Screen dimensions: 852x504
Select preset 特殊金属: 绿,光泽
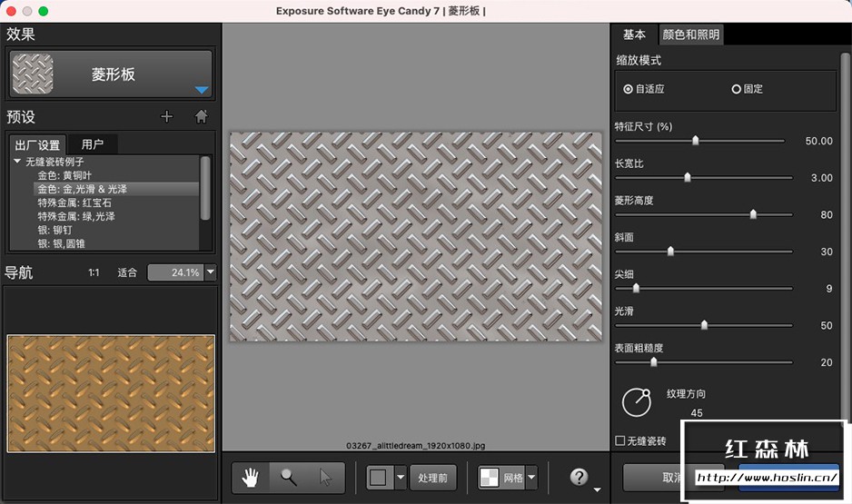click(76, 216)
